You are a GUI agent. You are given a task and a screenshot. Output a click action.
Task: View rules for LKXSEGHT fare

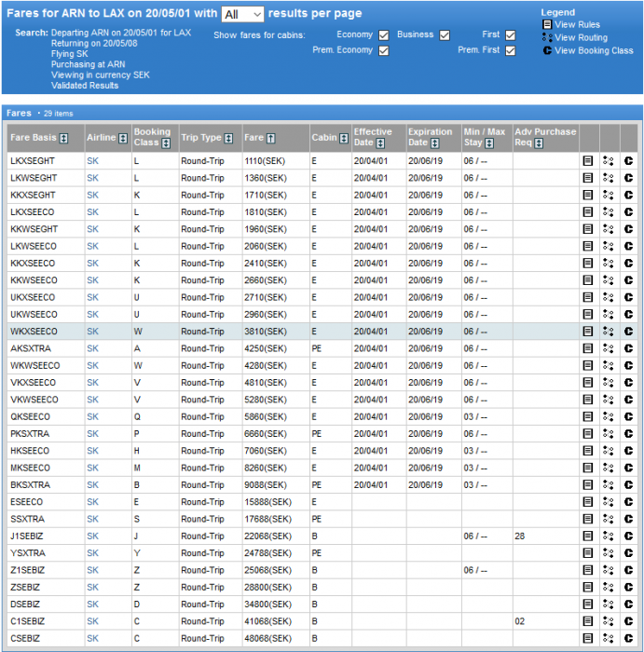point(587,161)
